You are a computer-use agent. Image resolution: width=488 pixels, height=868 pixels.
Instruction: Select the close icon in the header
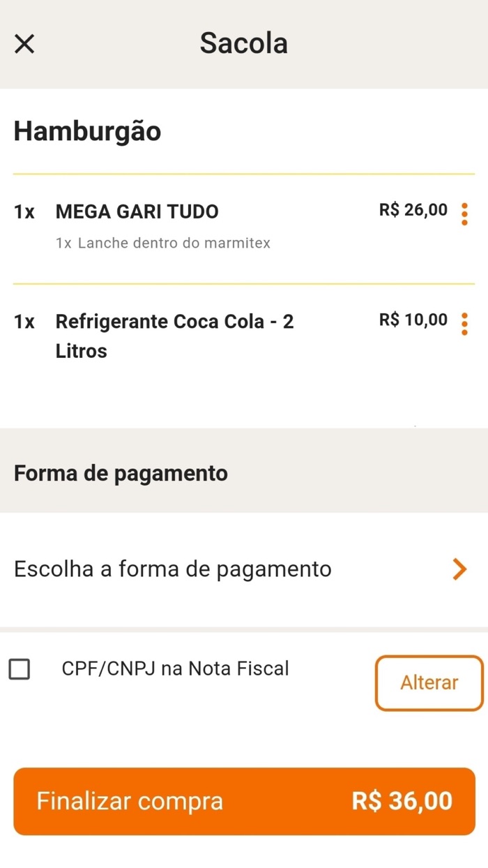[x=24, y=43]
